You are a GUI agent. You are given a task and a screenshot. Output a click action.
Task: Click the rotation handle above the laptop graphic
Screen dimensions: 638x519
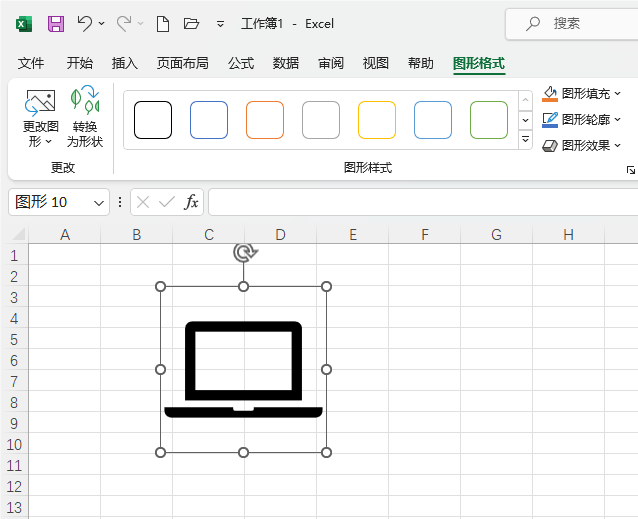tap(244, 252)
